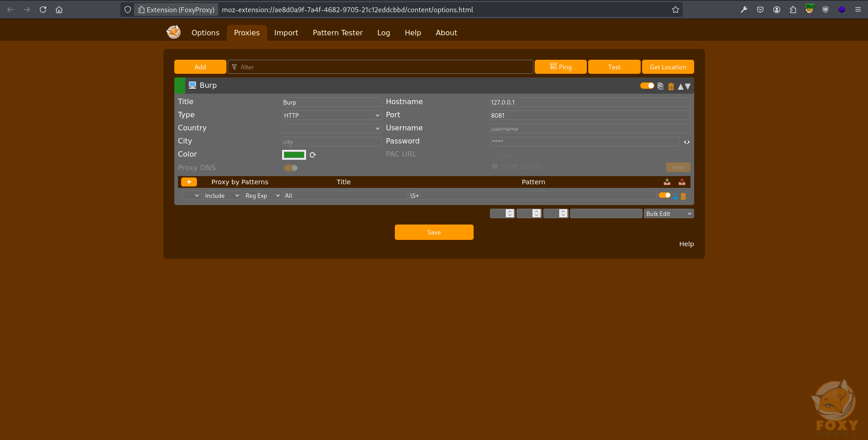Viewport: 868px width, 440px height.
Task: Open the Country dropdown
Action: (x=332, y=129)
